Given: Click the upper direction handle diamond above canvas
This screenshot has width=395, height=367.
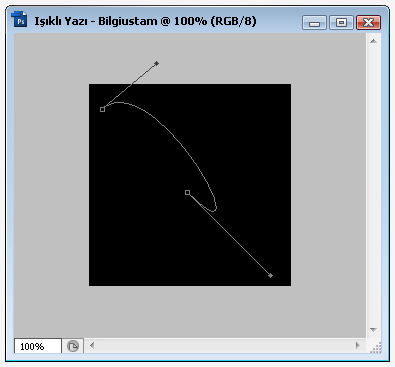Looking at the screenshot, I should coord(157,63).
